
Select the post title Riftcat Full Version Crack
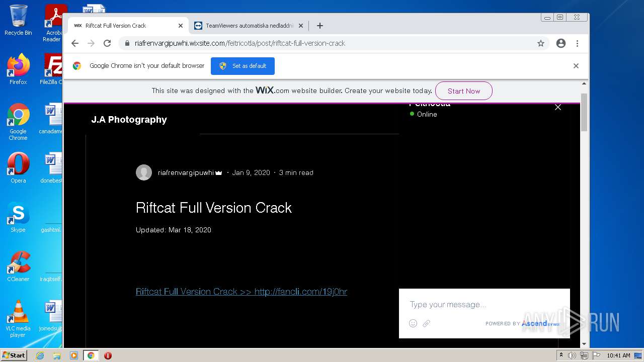tap(214, 208)
